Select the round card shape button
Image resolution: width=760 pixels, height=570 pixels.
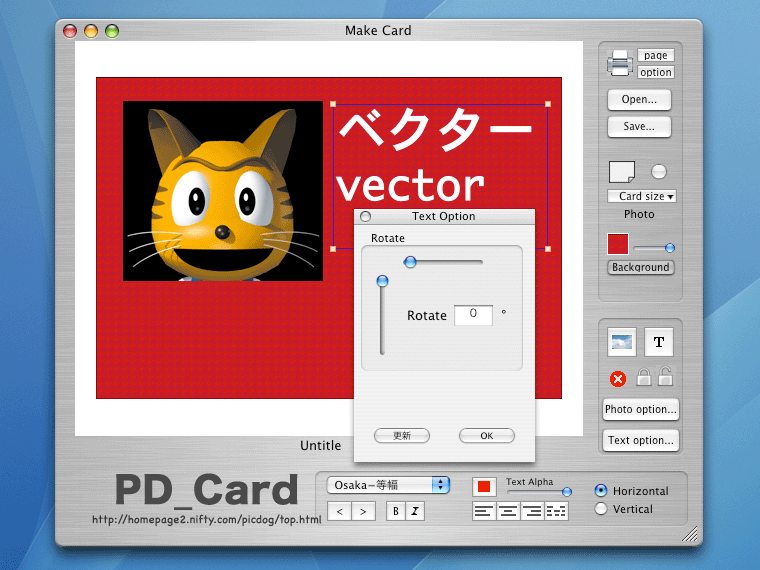pyautogui.click(x=659, y=172)
